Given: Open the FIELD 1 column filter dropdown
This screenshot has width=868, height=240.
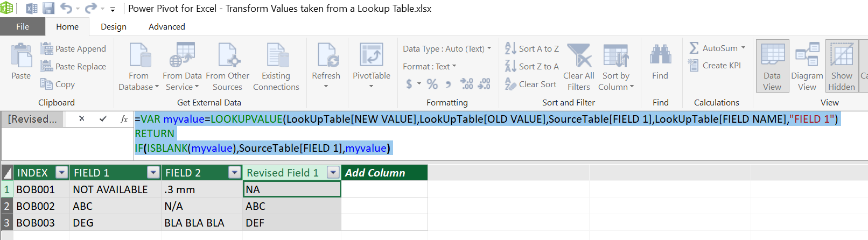Looking at the screenshot, I should [153, 172].
